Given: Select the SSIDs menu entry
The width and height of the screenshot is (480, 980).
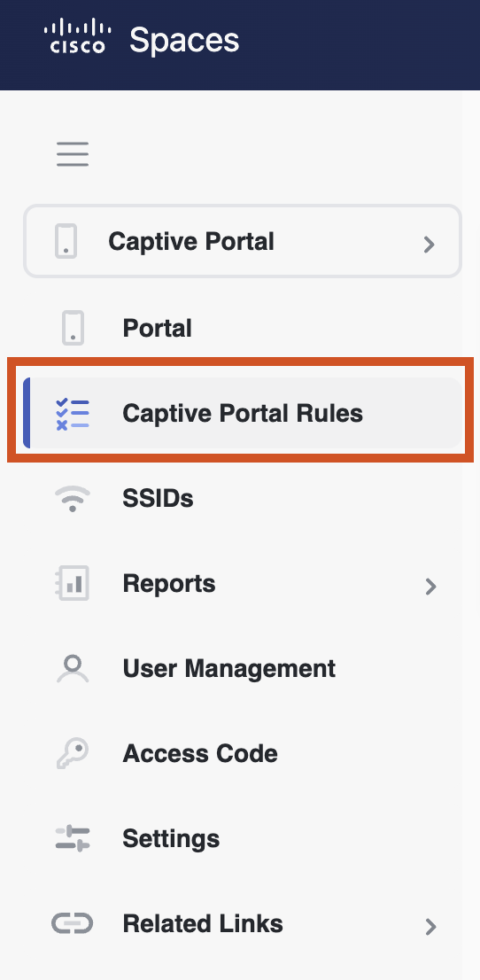Looking at the screenshot, I should click(243, 499).
